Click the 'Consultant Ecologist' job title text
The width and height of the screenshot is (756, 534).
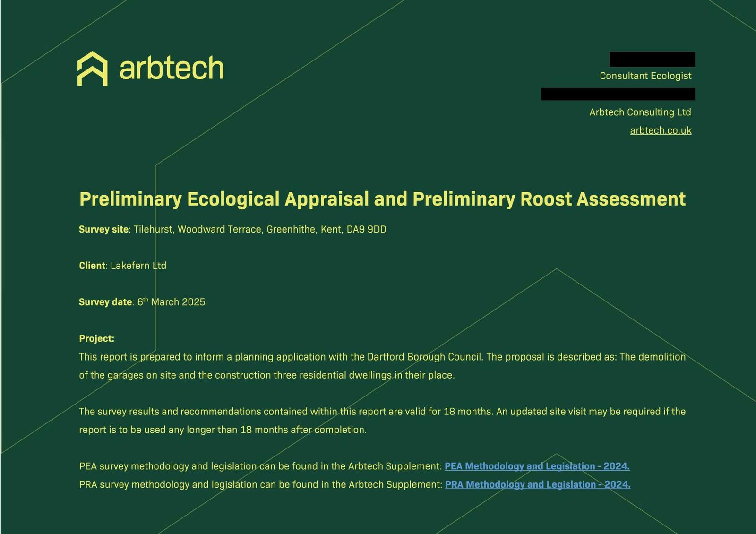pos(645,76)
